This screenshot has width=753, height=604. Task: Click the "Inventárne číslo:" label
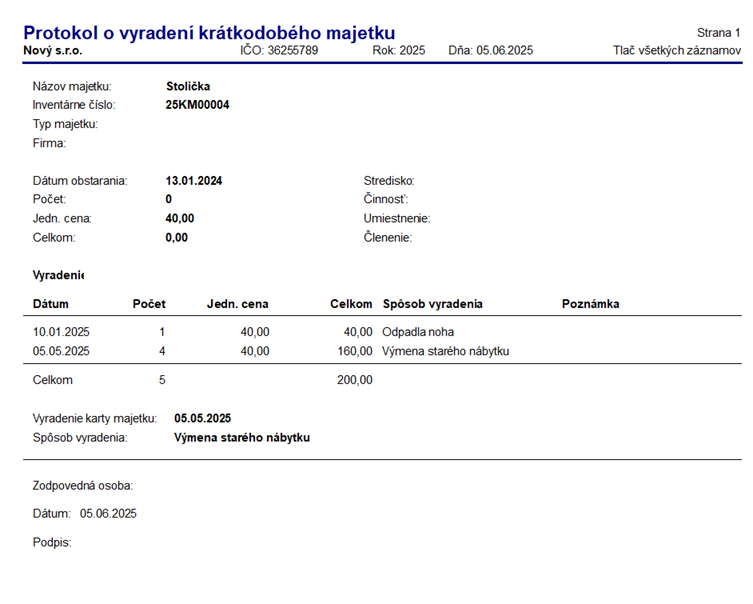pos(74,105)
